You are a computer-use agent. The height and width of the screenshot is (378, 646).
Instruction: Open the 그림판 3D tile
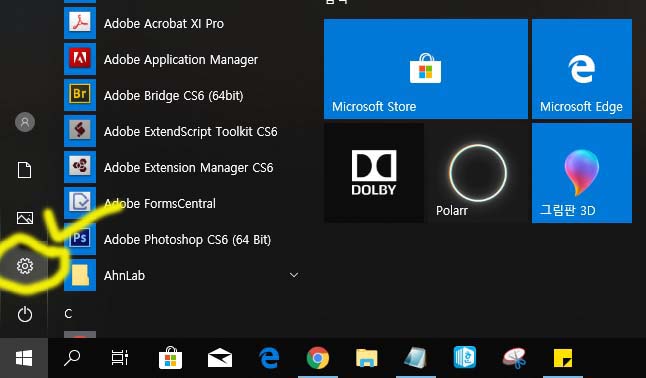[582, 173]
